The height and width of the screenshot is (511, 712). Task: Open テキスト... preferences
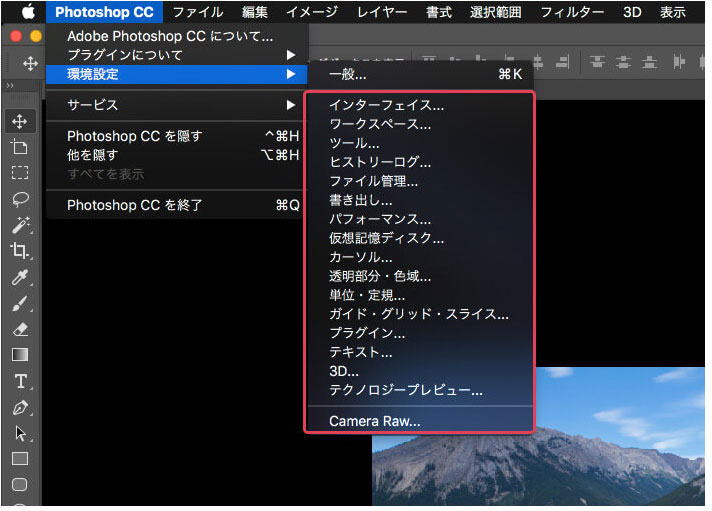click(x=420, y=352)
